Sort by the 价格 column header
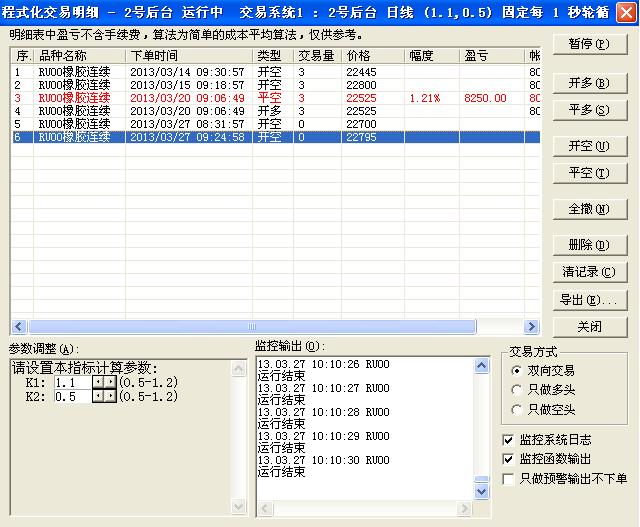640x527 pixels. (373, 56)
